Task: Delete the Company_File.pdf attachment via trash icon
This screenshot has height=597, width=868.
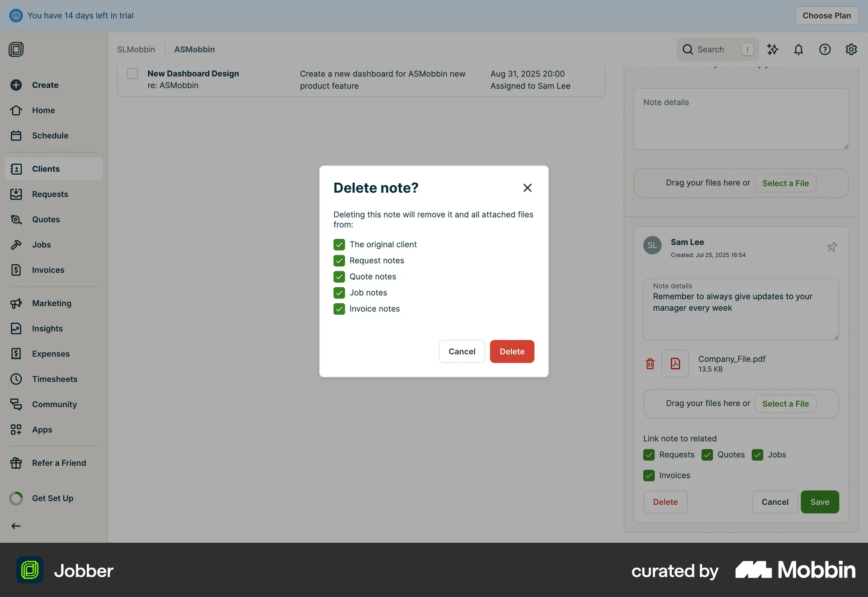Action: click(x=650, y=364)
